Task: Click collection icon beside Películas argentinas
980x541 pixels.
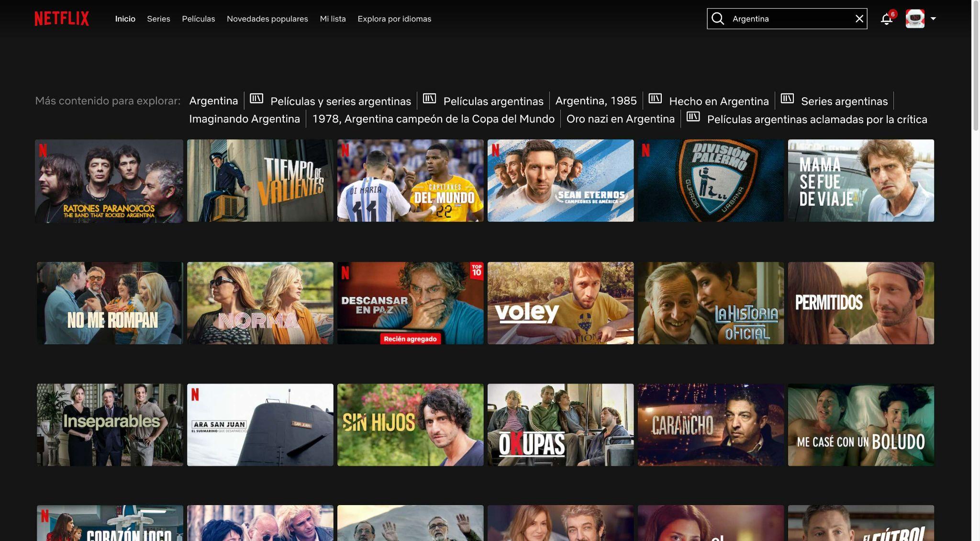Action: pyautogui.click(x=429, y=99)
